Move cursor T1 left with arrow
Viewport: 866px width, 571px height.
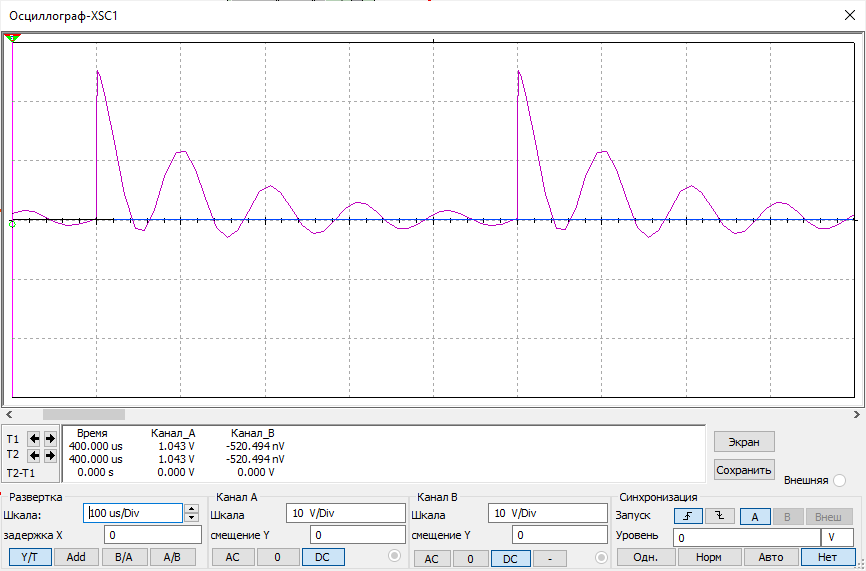coord(34,438)
